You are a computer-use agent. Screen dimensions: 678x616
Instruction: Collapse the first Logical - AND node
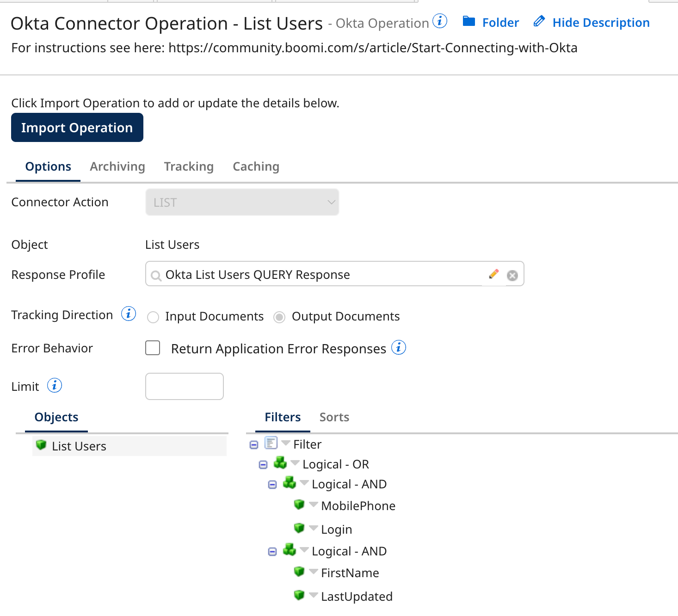[x=272, y=483]
